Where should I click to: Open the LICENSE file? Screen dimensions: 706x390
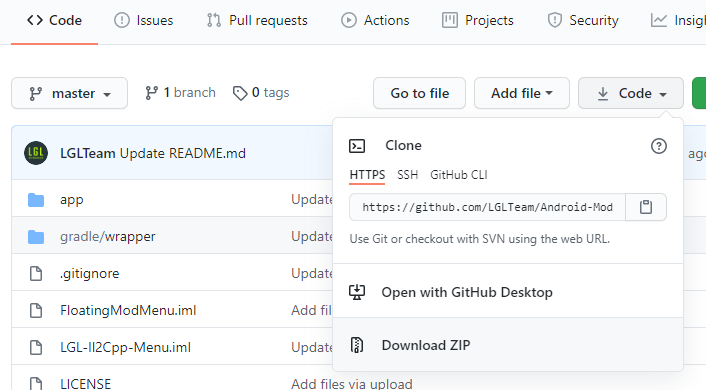pos(86,384)
